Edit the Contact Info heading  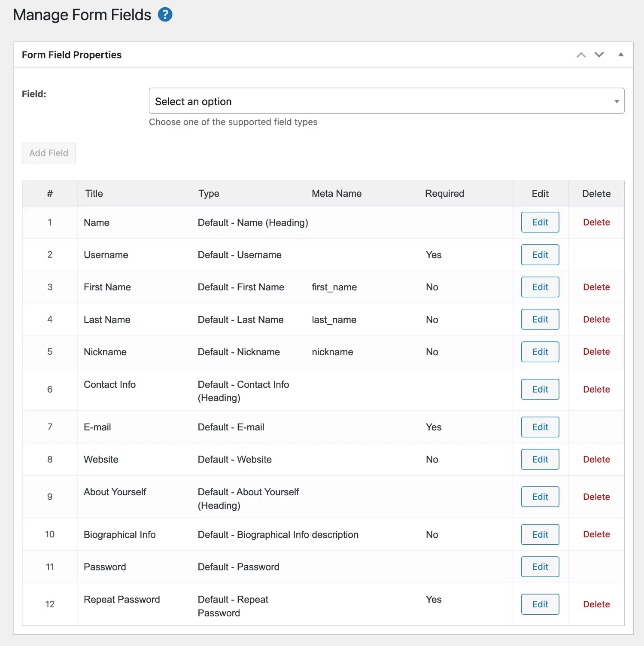tap(540, 389)
